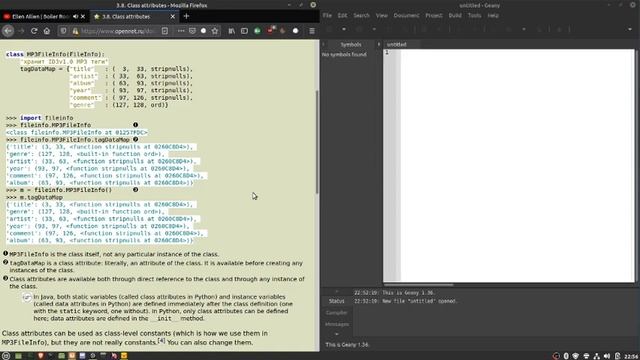Viewport: 640px width, 360px height.
Task: Go to next Geany sidebar tab arrow
Action: [x=378, y=44]
